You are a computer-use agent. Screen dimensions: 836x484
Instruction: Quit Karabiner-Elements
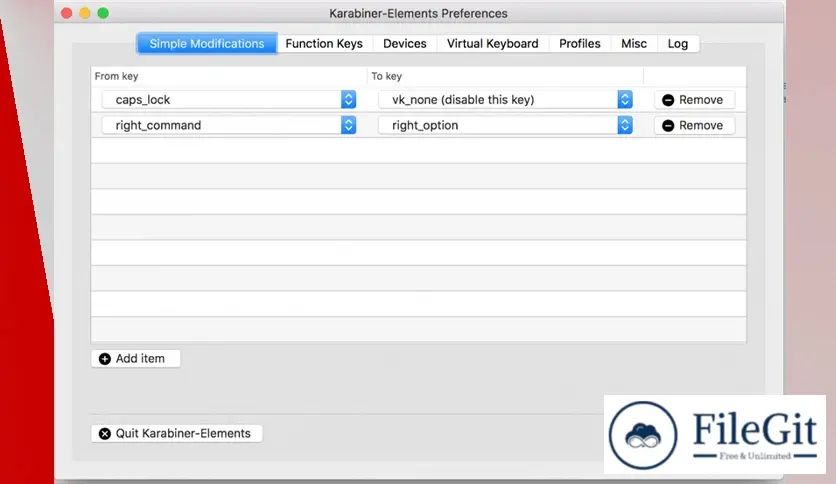176,433
